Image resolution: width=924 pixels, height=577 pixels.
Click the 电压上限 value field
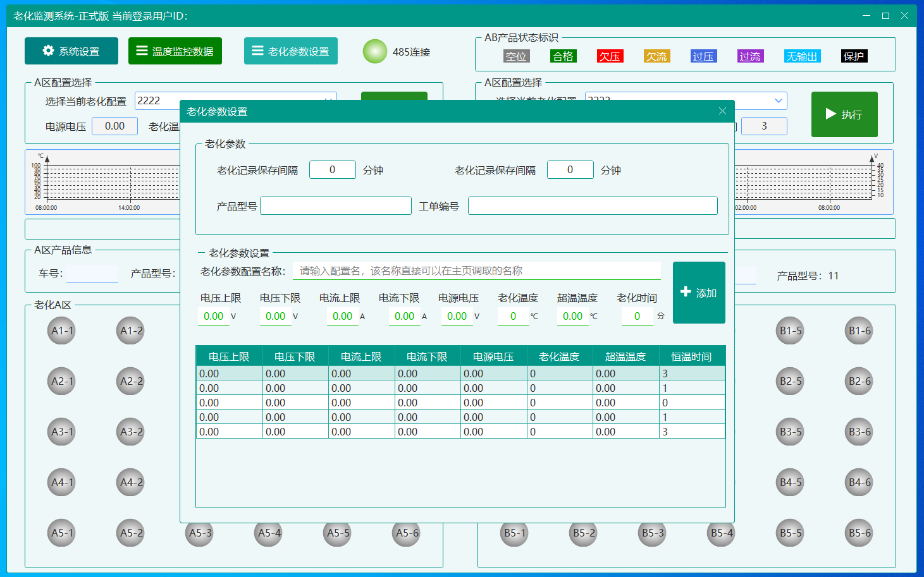point(214,316)
